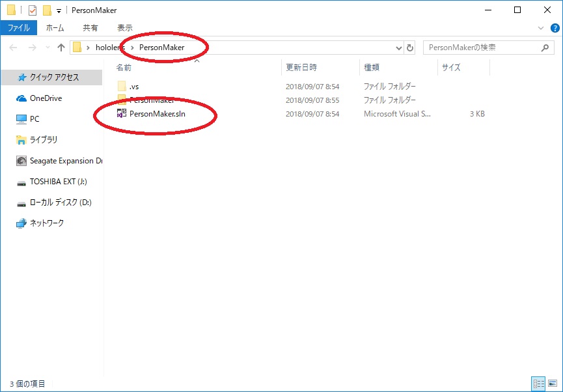563x392 pixels.
Task: Open recent locations dropdown arrow
Action: (48, 48)
